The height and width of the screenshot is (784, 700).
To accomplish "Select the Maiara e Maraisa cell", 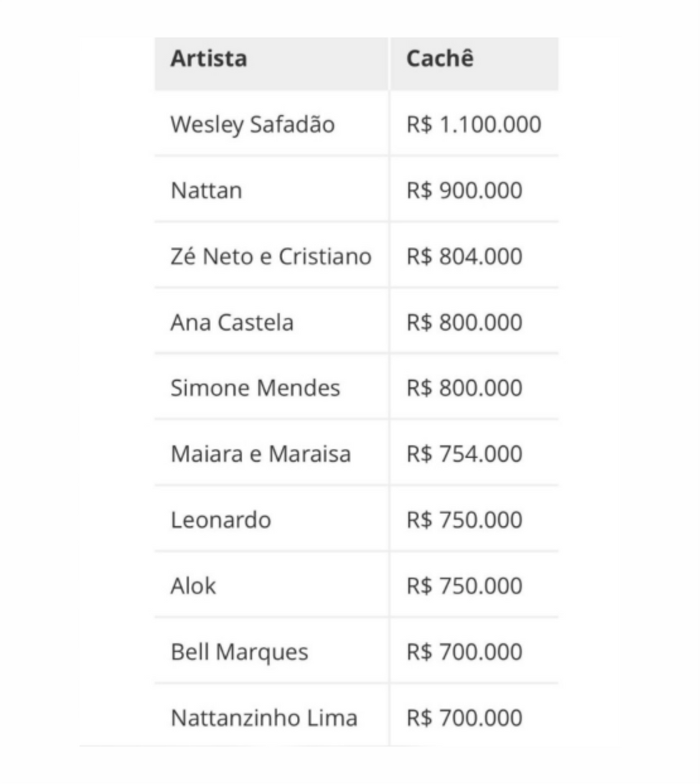I will pyautogui.click(x=261, y=454).
